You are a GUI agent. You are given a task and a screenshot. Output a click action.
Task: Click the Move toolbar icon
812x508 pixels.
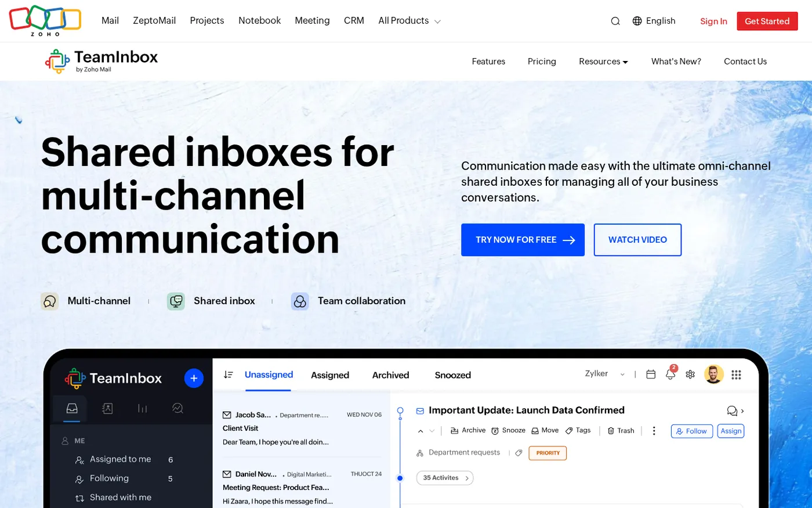(x=535, y=431)
